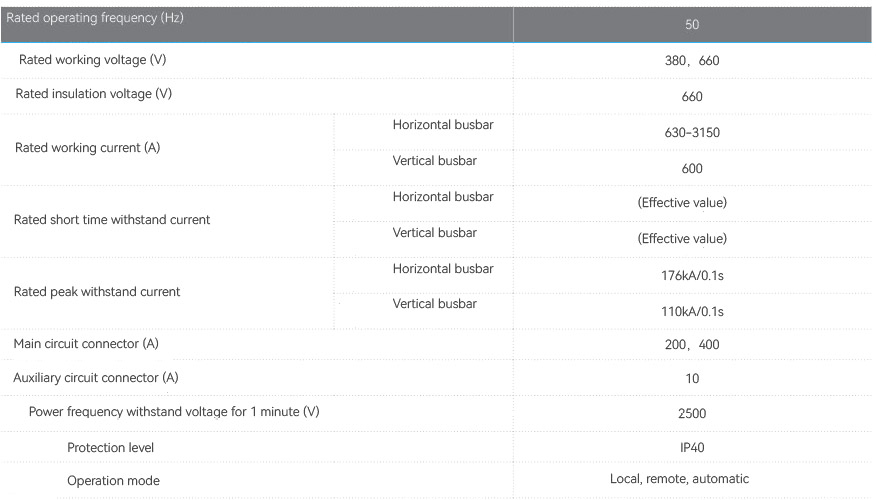
Task: Select the 2500 withstand voltage value
Action: (692, 413)
